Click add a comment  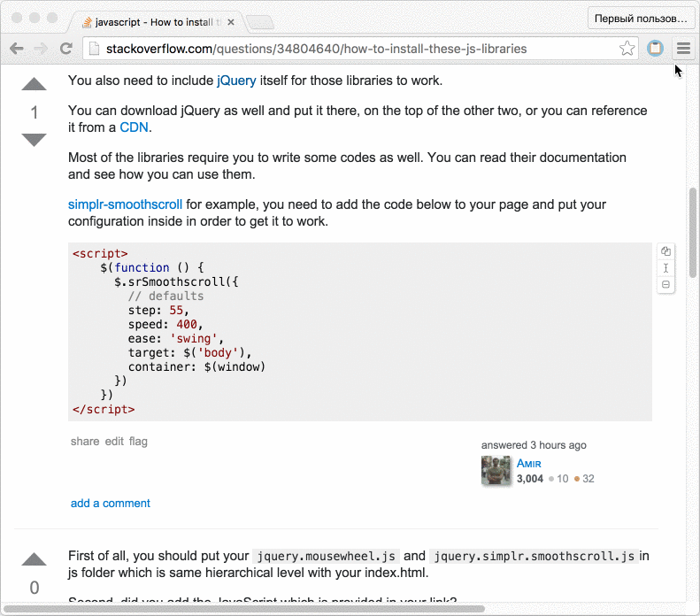pyautogui.click(x=111, y=503)
